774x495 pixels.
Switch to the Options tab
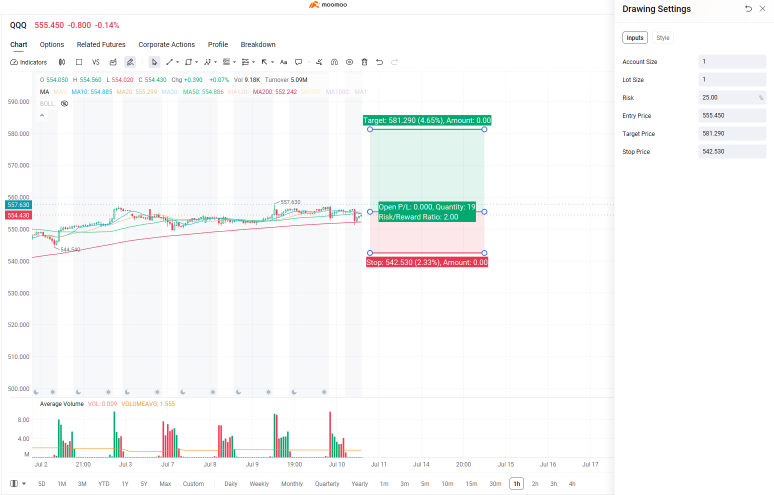click(52, 44)
